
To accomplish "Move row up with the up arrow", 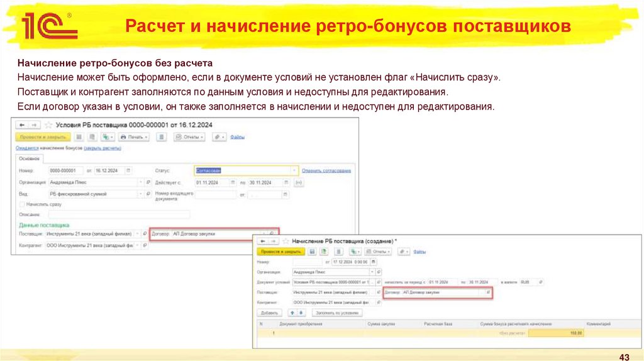I will (x=292, y=313).
